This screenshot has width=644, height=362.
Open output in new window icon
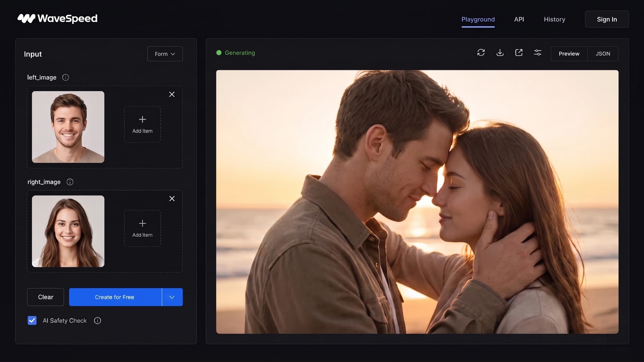coord(519,53)
